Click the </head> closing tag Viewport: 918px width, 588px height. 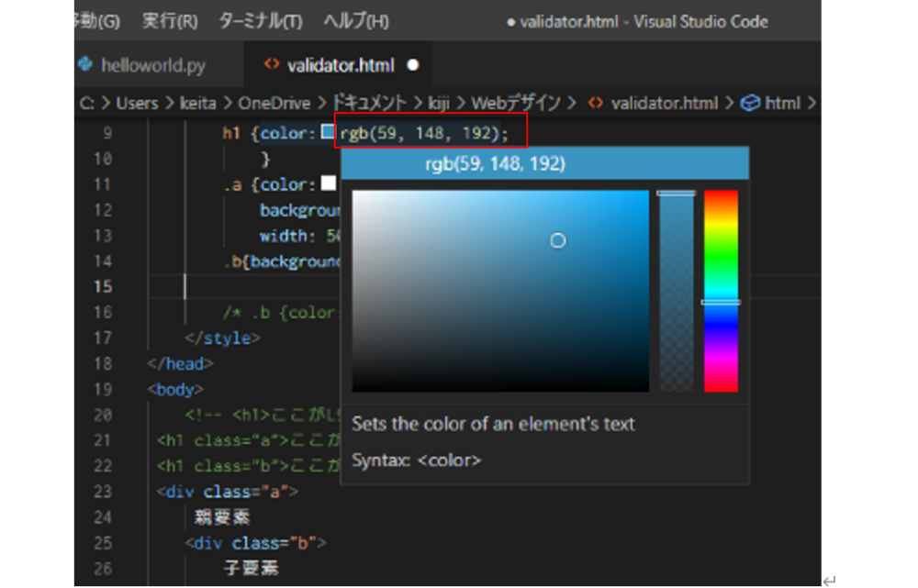pyautogui.click(x=180, y=364)
